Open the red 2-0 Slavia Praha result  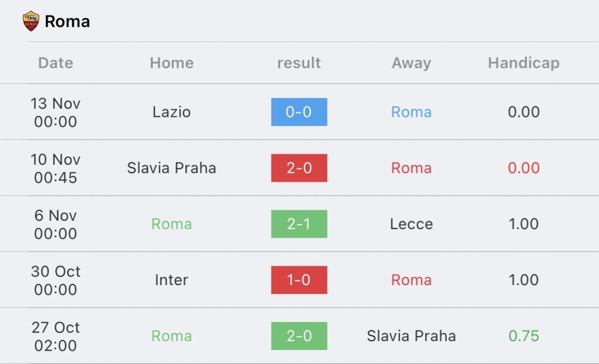pyautogui.click(x=299, y=168)
